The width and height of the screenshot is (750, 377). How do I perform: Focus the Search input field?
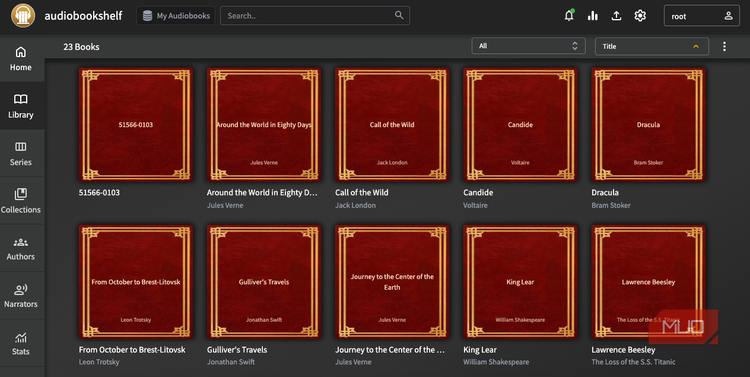coord(315,15)
